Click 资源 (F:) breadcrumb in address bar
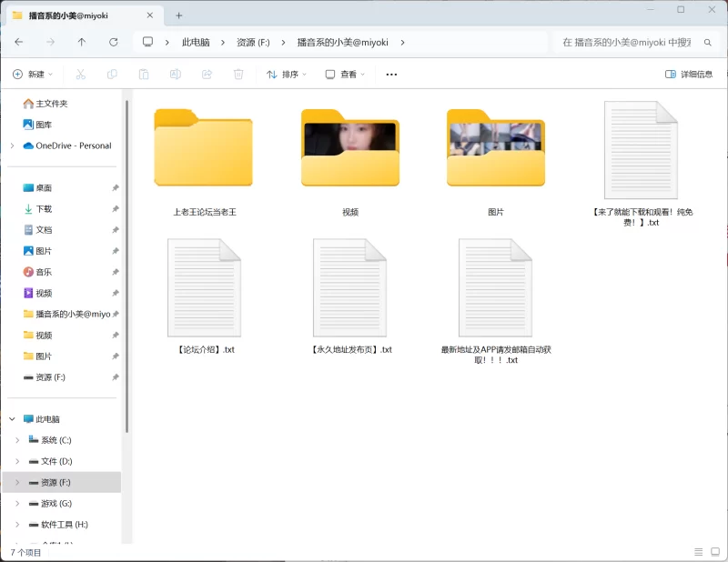This screenshot has width=728, height=562. (x=253, y=43)
